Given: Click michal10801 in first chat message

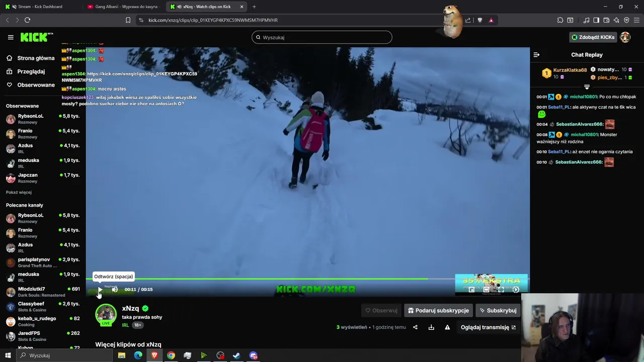Looking at the screenshot, I should pyautogui.click(x=584, y=97).
